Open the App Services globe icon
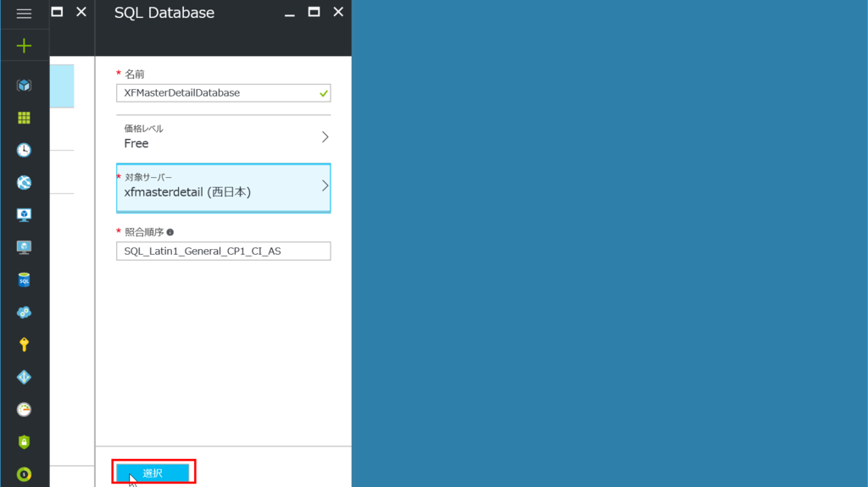The image size is (868, 487). [24, 183]
